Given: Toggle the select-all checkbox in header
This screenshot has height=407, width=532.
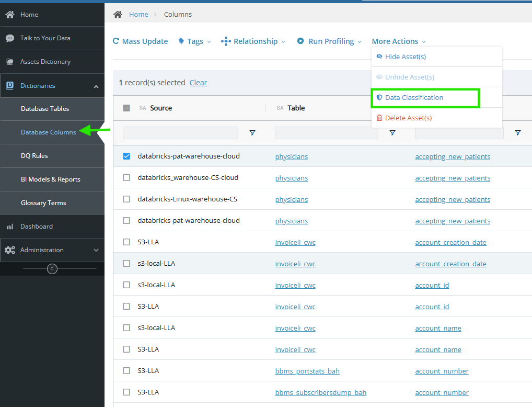Looking at the screenshot, I should click(x=126, y=108).
